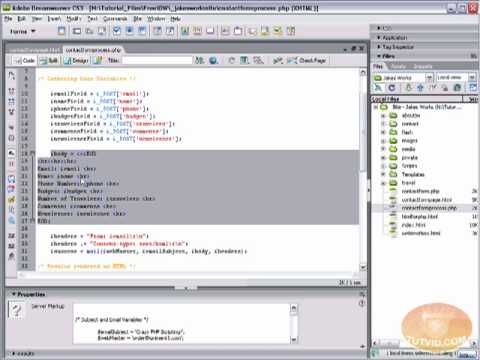Click the Refresh icon in Files panel
The height and width of the screenshot is (360, 480).
pyautogui.click(x=392, y=88)
